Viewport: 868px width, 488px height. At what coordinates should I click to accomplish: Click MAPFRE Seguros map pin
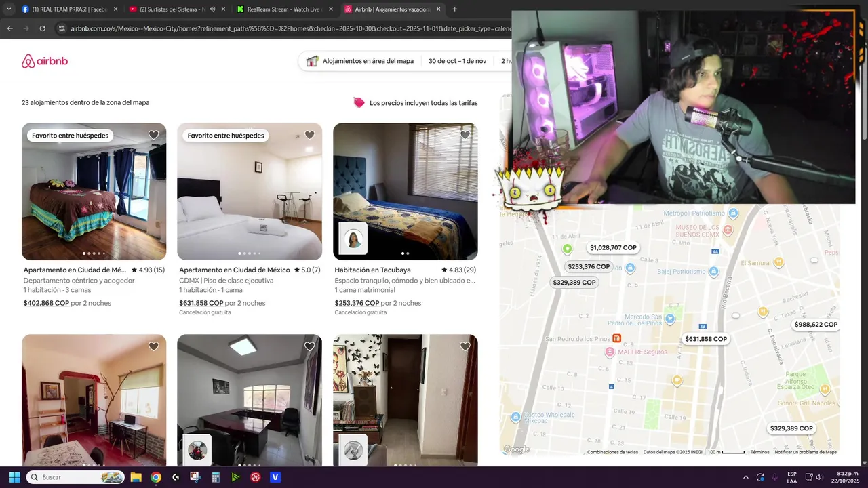click(610, 352)
